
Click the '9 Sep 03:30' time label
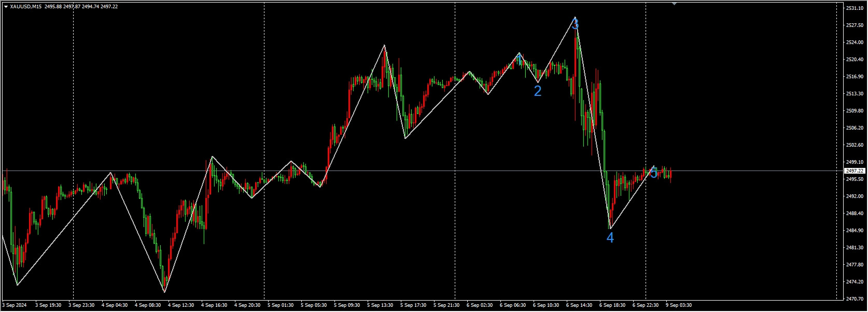click(679, 305)
